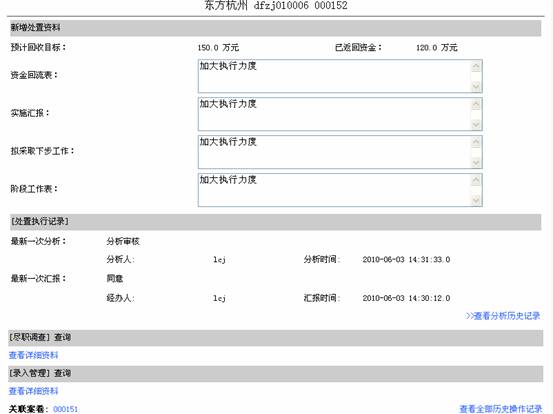553x414 pixels.
Task: Select report time 2010-06-03 14:30:12.0
Action: point(406,298)
